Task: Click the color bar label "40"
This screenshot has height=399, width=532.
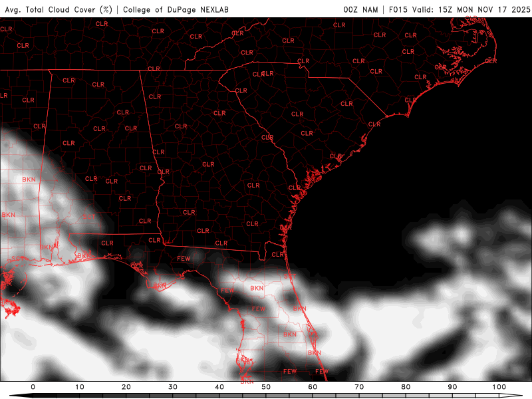Action: coord(219,387)
